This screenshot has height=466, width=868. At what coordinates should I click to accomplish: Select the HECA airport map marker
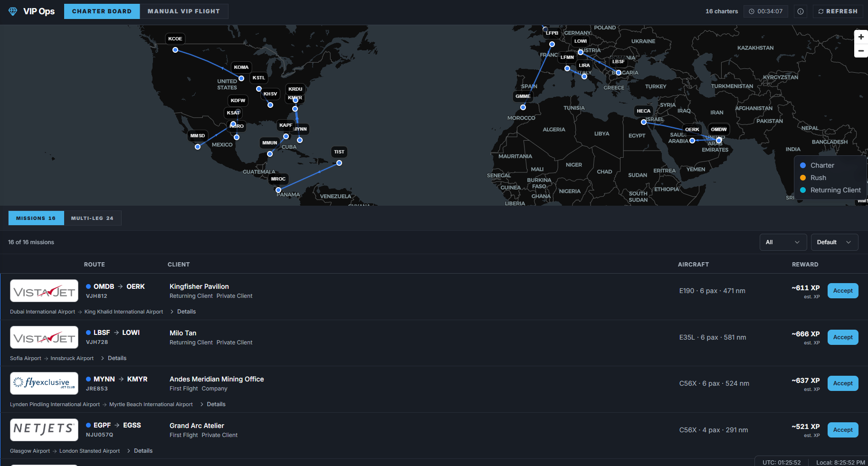pyautogui.click(x=644, y=122)
